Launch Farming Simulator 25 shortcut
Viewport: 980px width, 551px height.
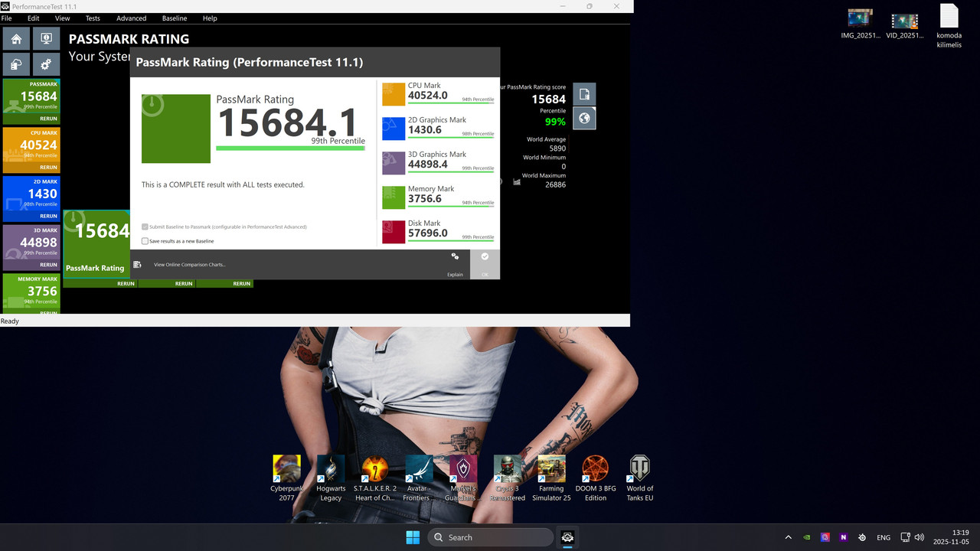click(551, 478)
